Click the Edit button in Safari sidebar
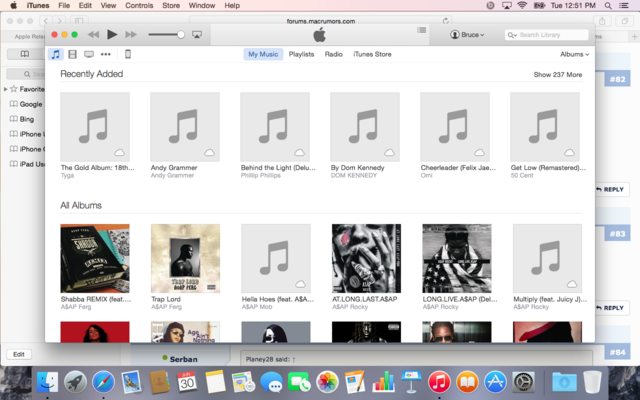 (x=19, y=354)
